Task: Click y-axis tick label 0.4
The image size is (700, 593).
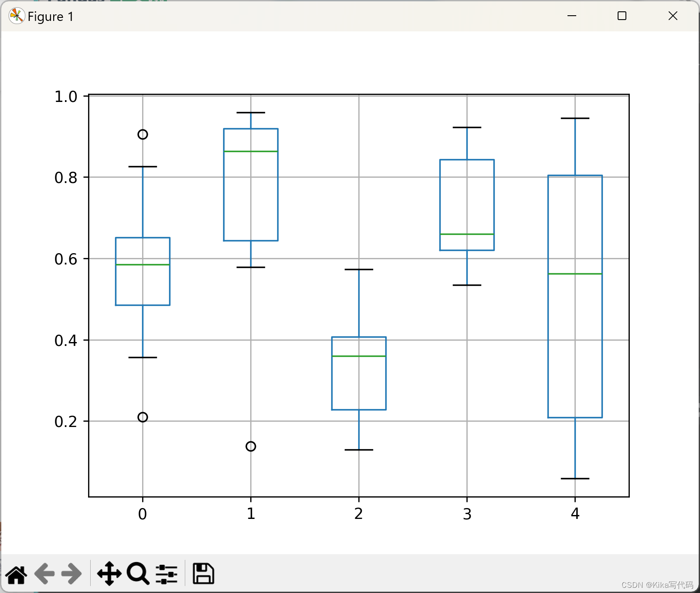Action: 66,340
